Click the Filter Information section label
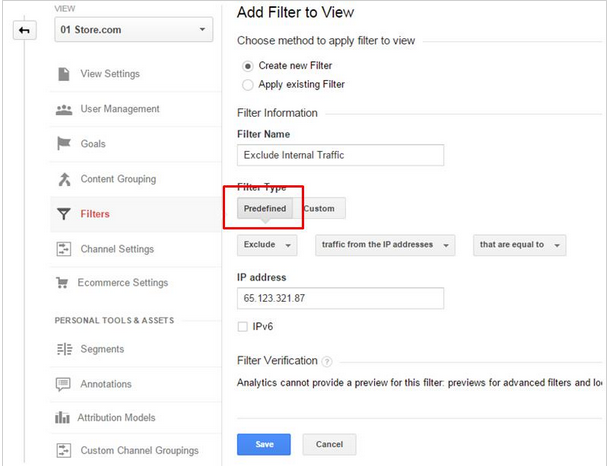 tap(277, 113)
